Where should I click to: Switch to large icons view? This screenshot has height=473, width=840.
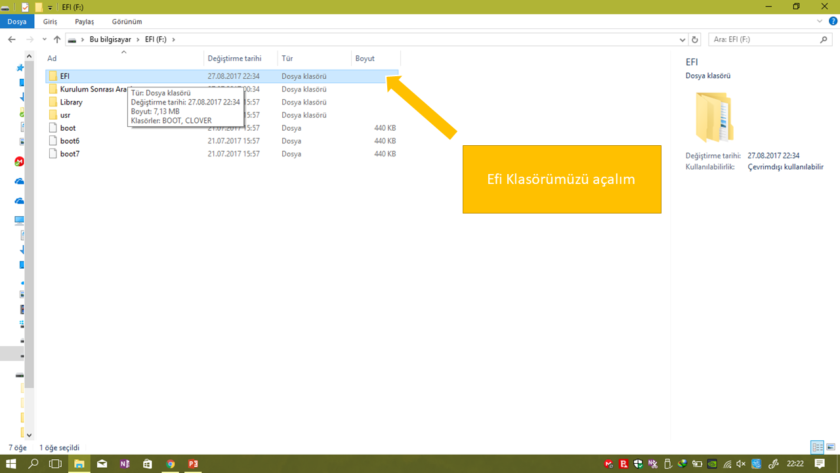[x=832, y=448]
